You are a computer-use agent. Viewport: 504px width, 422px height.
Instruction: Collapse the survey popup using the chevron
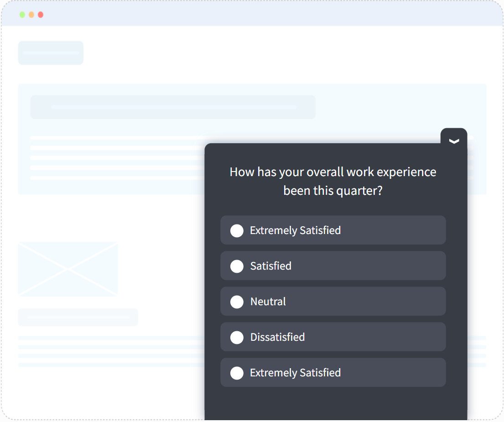454,141
